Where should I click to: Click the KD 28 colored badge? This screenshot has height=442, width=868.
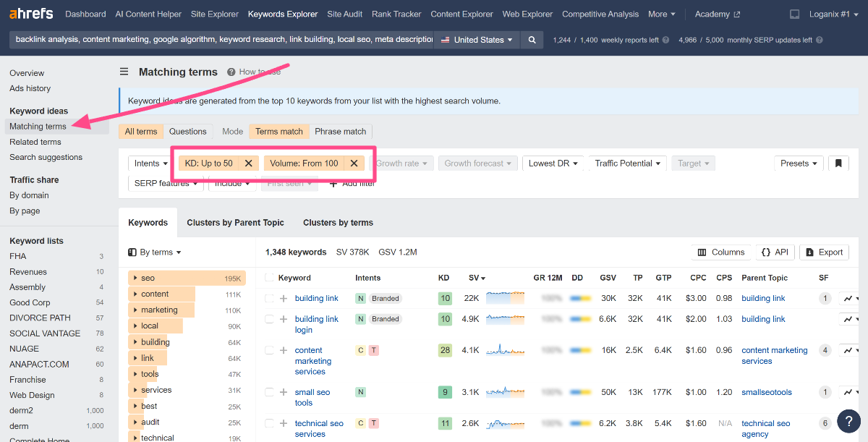445,351
